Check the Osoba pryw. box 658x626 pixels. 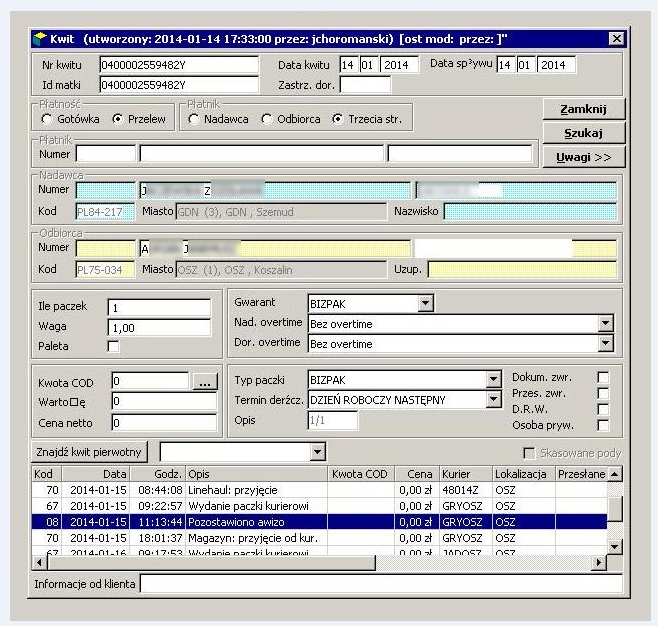click(603, 425)
